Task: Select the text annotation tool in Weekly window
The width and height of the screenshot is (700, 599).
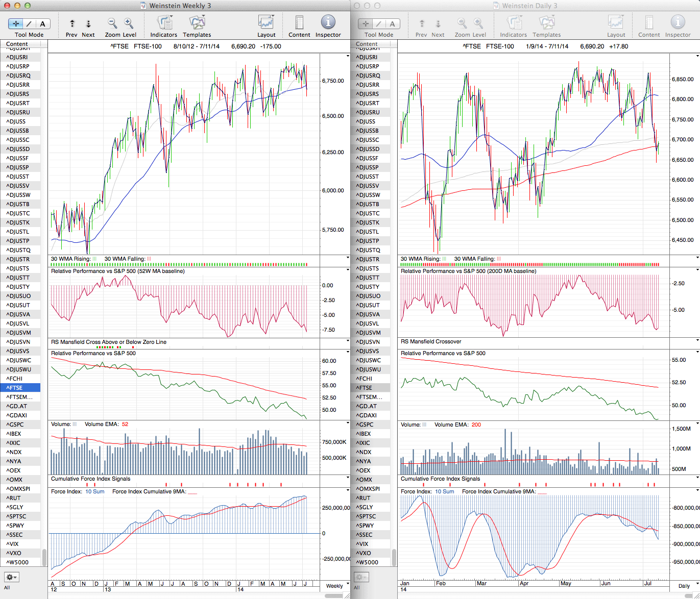Action: pos(42,23)
